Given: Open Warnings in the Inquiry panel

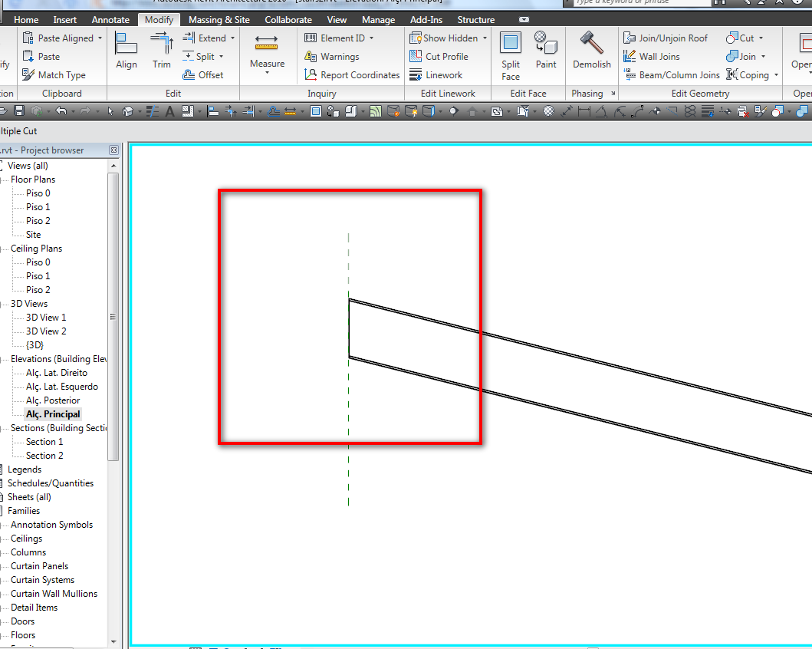Looking at the screenshot, I should click(x=331, y=57).
